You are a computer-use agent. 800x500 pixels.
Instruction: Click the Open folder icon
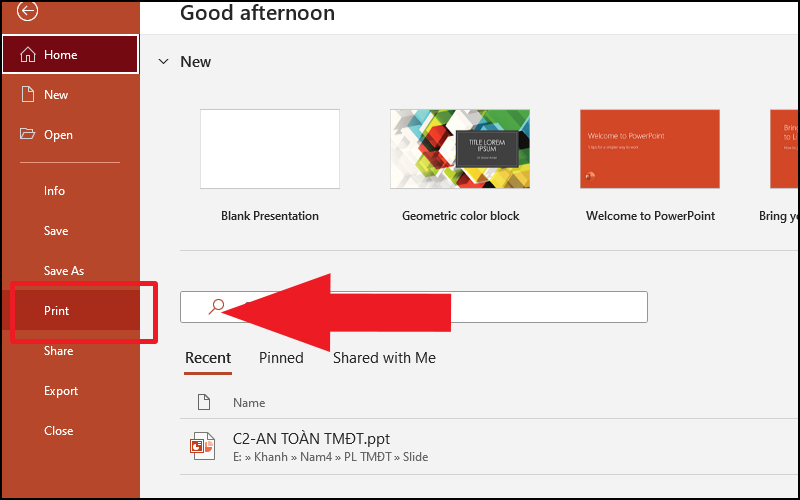point(28,134)
